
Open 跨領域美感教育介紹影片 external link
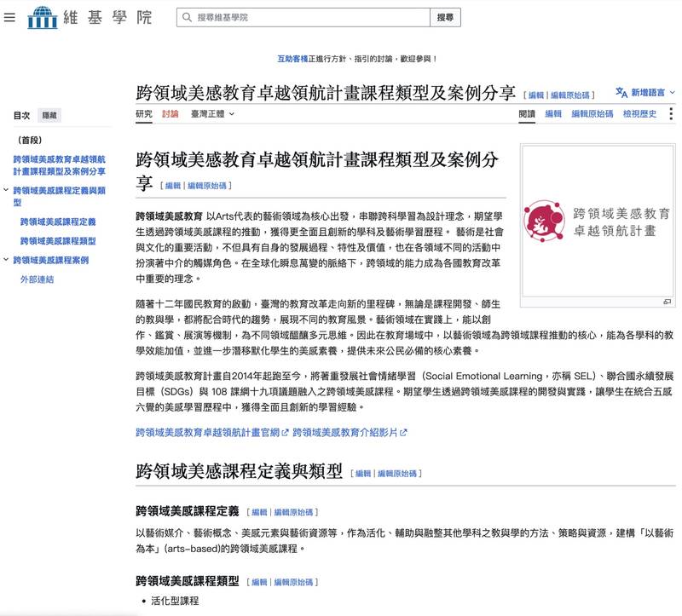[350, 433]
